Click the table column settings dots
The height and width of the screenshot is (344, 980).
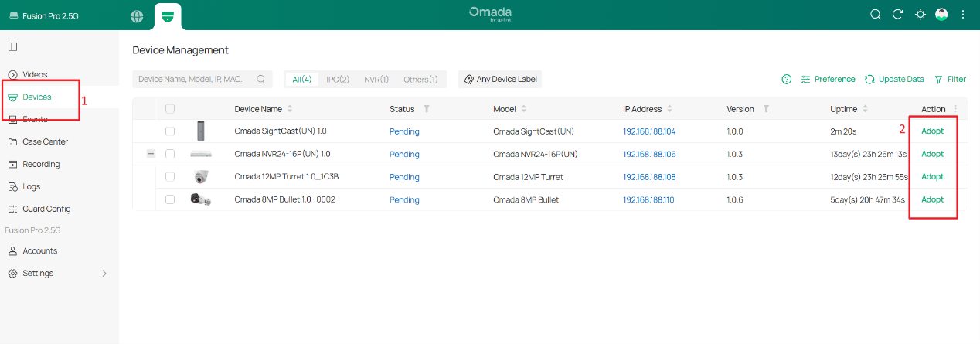tap(956, 109)
